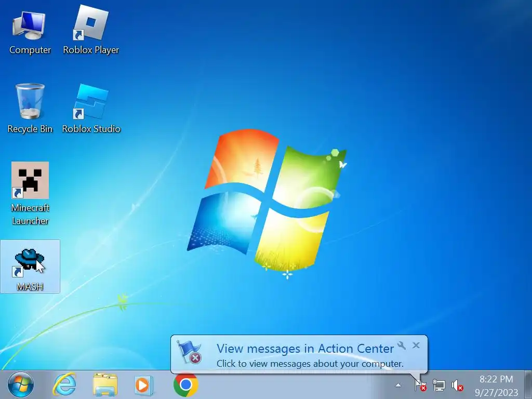Click the 9/27/2023 date in taskbar
The width and height of the screenshot is (532, 399).
tap(496, 393)
